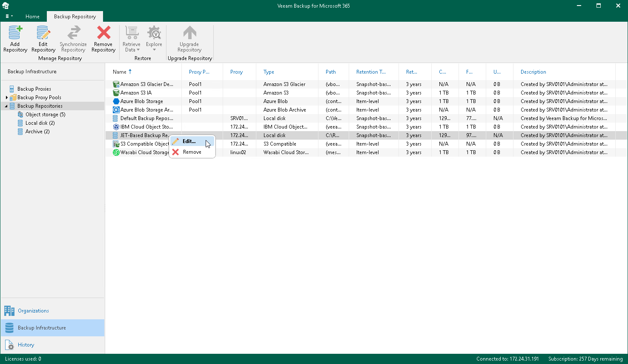Image resolution: width=628 pixels, height=364 pixels.
Task: Select the Azure Blob Storage Ar... row
Action: point(366,110)
